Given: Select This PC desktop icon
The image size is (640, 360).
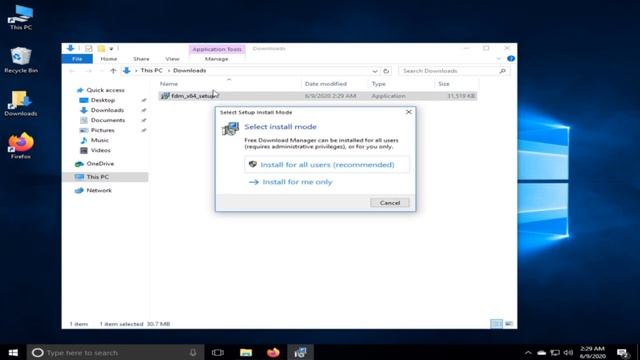Looking at the screenshot, I should point(21,18).
